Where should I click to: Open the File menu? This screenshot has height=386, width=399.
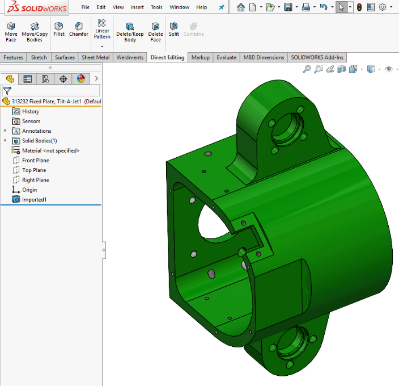click(x=86, y=7)
